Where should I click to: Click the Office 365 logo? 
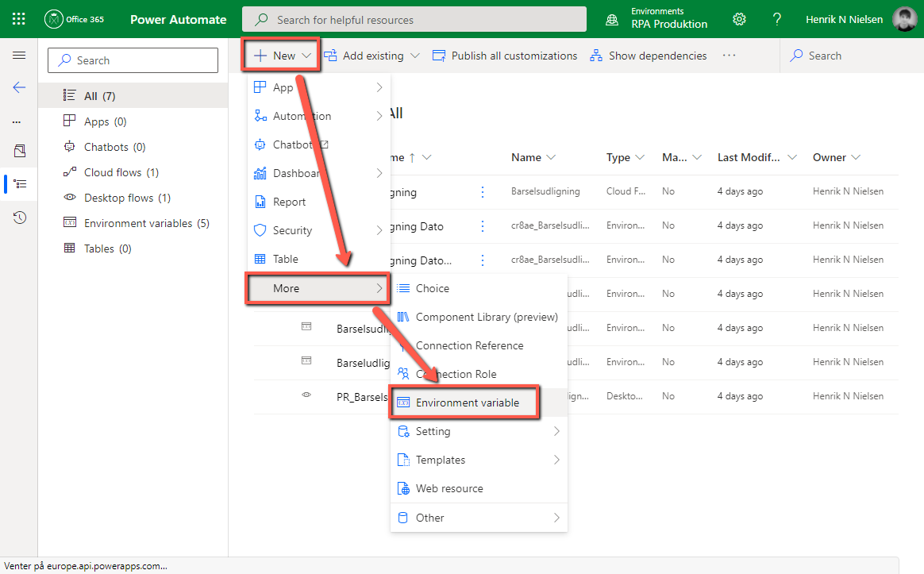click(x=75, y=19)
